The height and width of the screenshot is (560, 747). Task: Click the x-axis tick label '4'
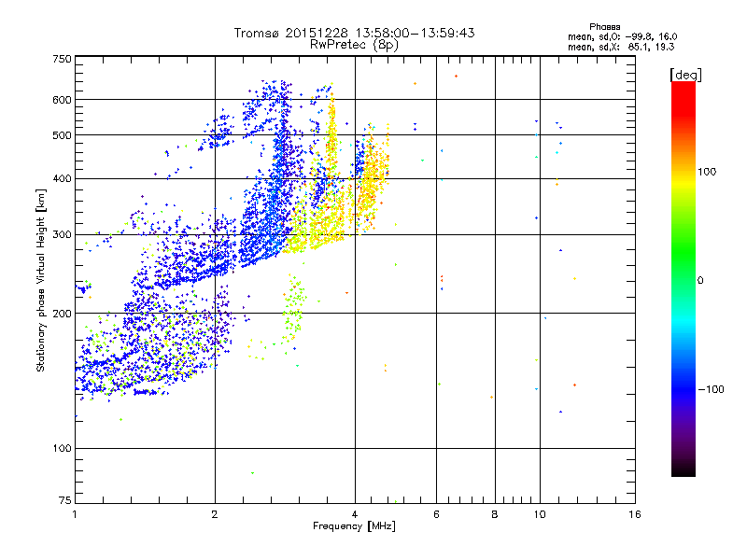tap(355, 514)
